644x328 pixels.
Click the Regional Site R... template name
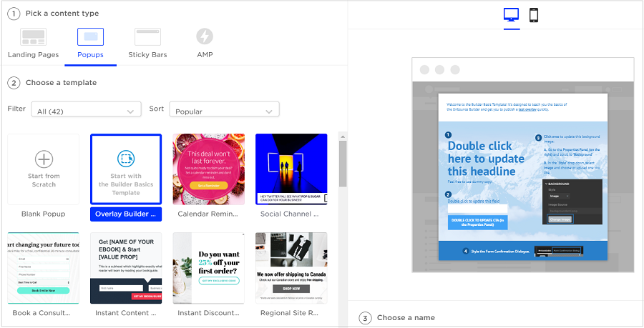pyautogui.click(x=290, y=313)
